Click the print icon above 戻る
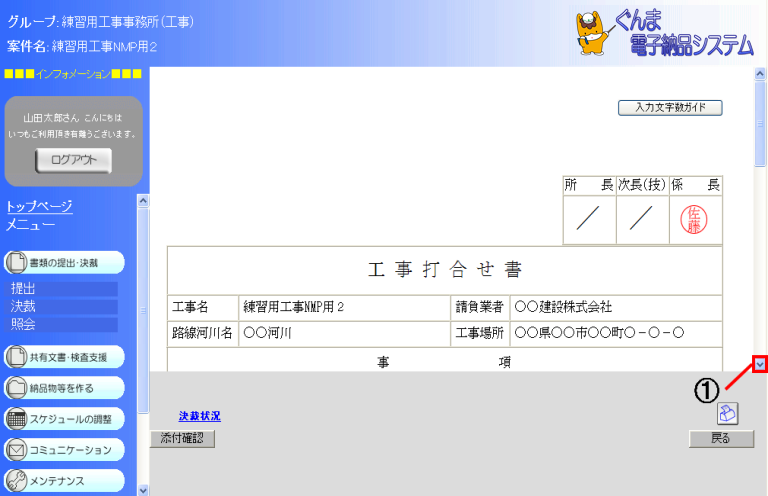Viewport: 768px width, 496px height. pyautogui.click(x=727, y=413)
